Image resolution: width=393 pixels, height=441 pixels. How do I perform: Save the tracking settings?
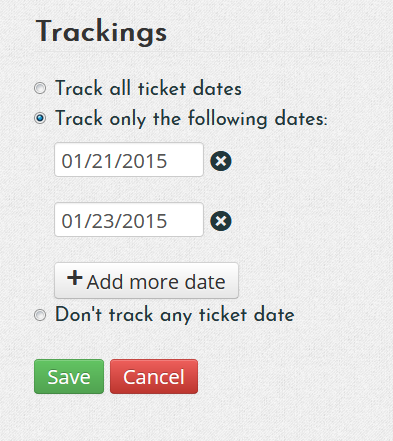69,377
